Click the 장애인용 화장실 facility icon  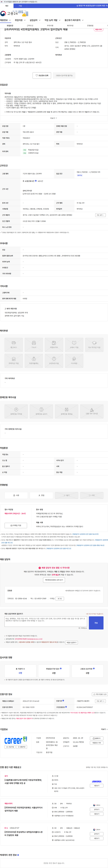tap(66, 411)
